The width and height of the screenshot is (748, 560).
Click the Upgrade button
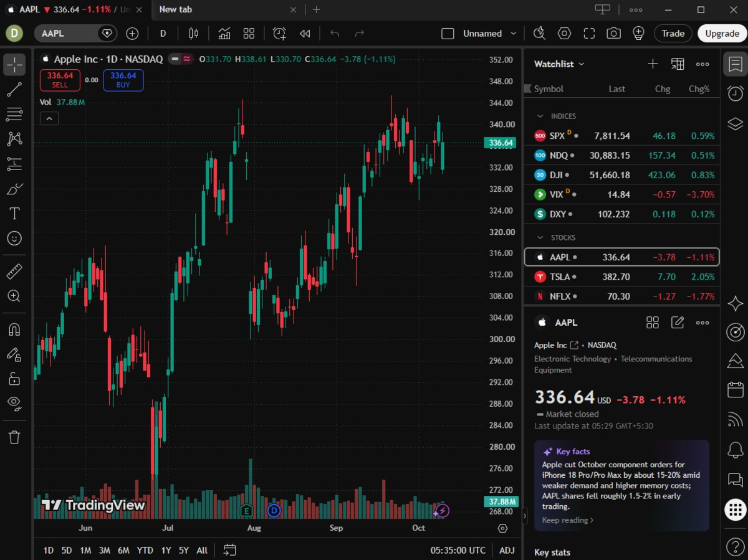point(722,34)
